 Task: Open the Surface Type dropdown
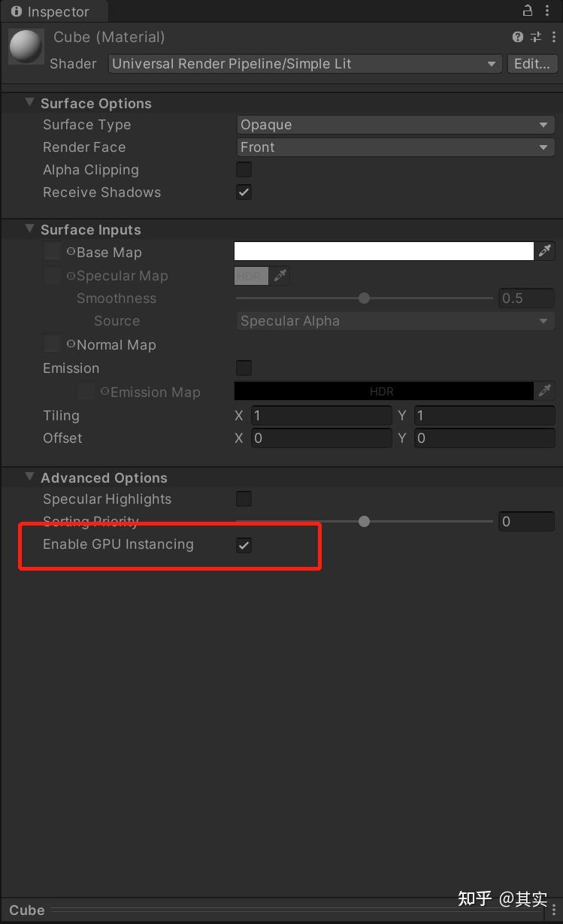pos(395,124)
